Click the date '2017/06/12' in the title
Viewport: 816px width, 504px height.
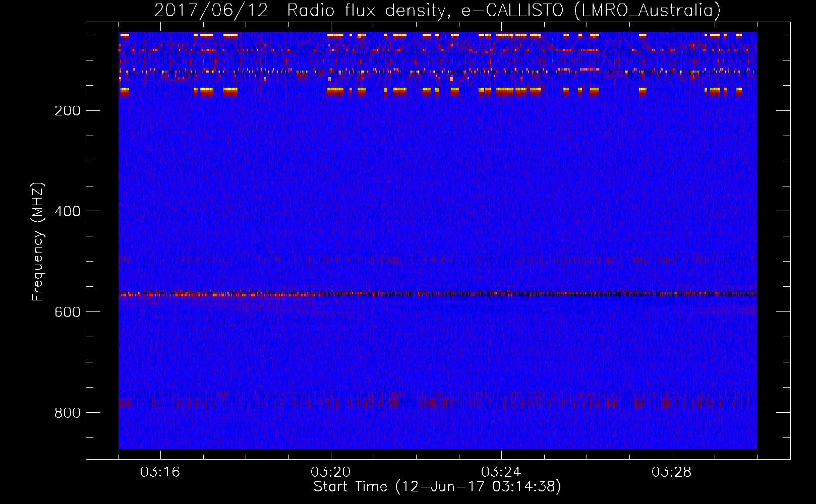click(x=211, y=11)
